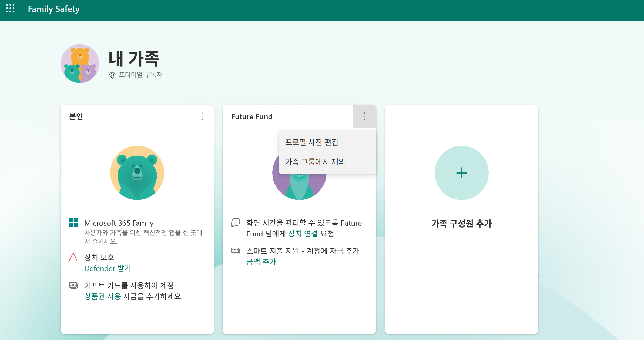
Task: Click the 본인 card title
Action: 76,116
